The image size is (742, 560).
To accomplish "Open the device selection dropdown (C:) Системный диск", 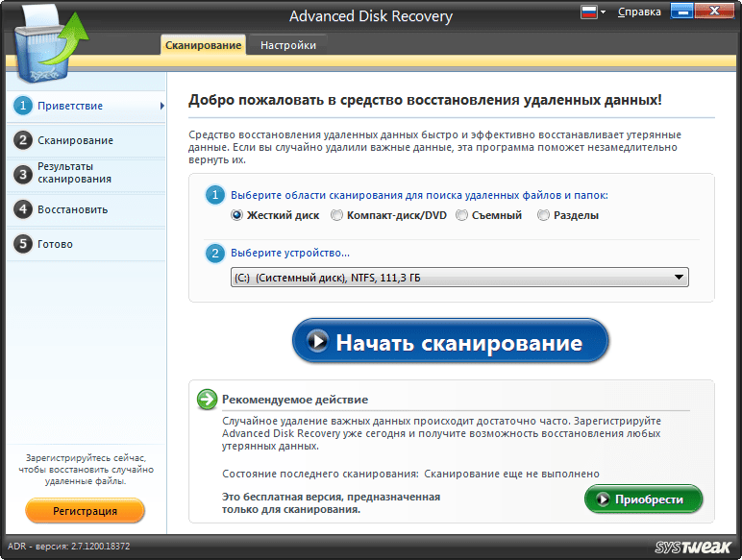I will [459, 278].
